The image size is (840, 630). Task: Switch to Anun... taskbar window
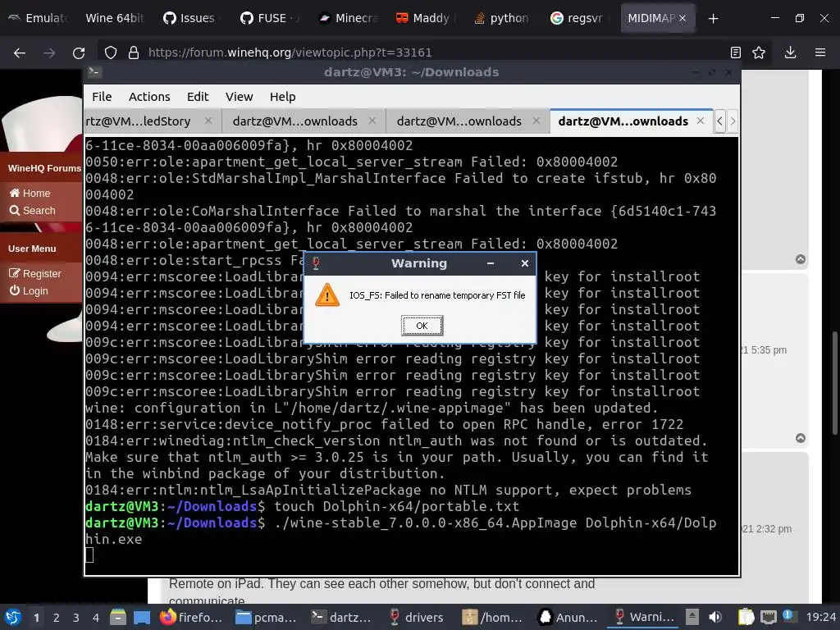coord(568,617)
